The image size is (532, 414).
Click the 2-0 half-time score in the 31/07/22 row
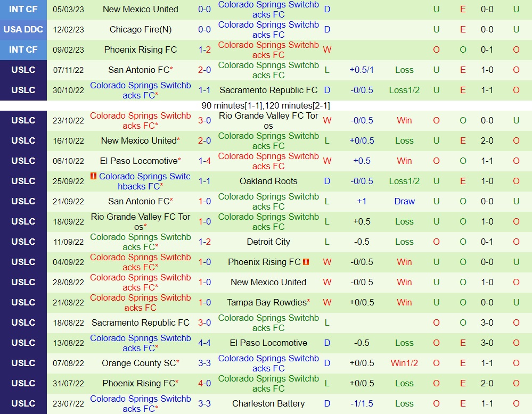pyautogui.click(x=487, y=383)
